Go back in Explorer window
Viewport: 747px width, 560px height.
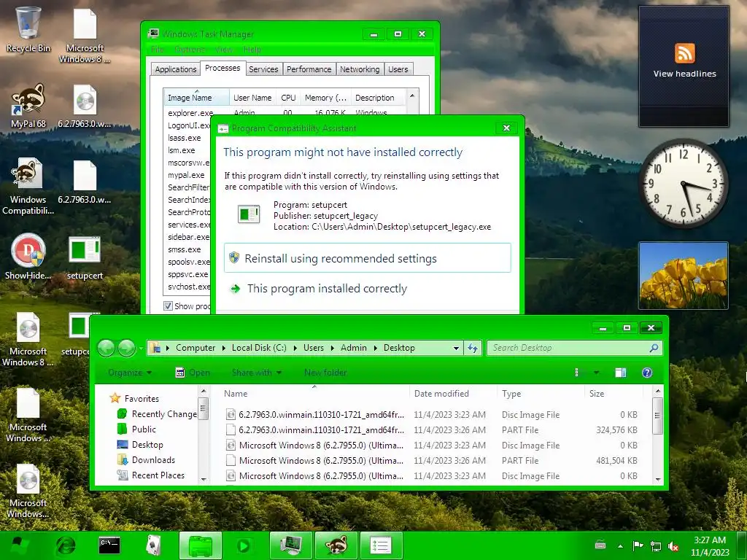107,348
